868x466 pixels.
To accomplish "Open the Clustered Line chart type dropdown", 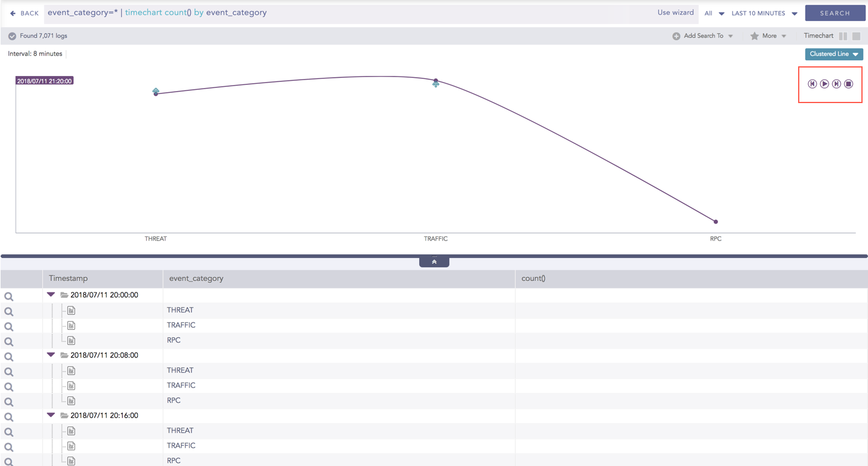I will [x=834, y=54].
